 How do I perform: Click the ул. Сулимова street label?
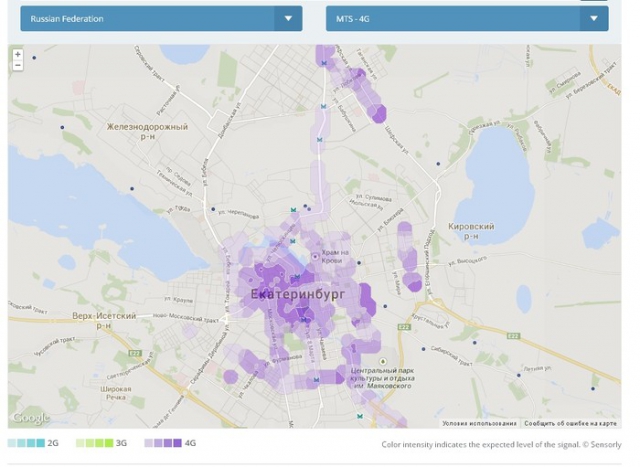pos(373,198)
